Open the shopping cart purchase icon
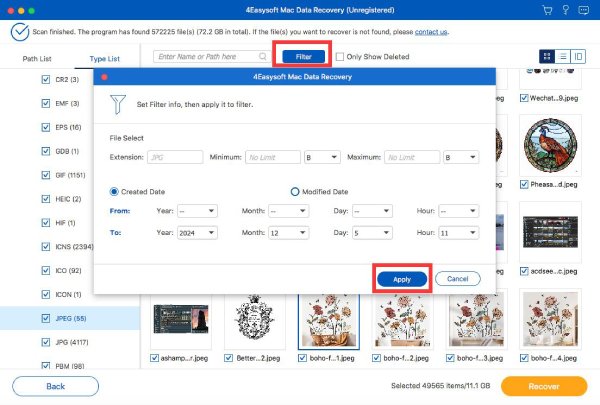The image size is (600, 405). (x=547, y=10)
